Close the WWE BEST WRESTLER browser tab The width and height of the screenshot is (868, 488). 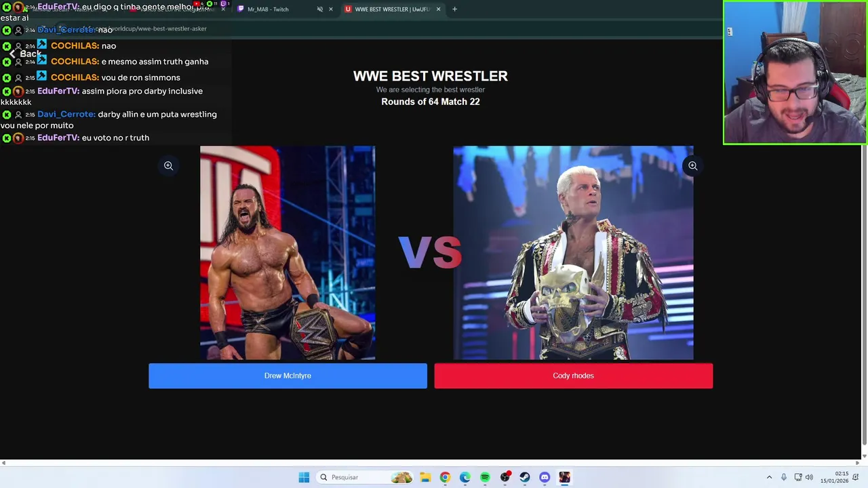[x=438, y=9]
